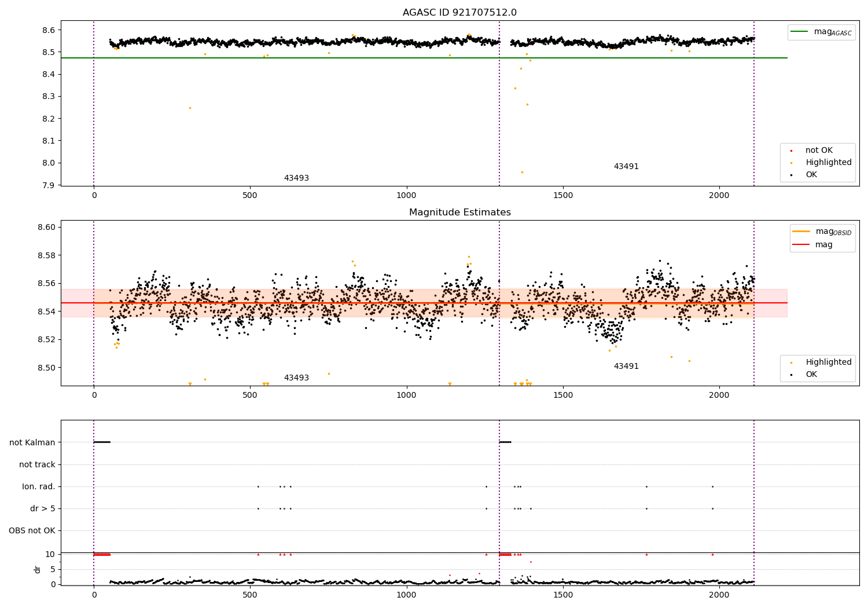Click the 10 tick label on dr axis
868x608 pixels.
(x=50, y=554)
